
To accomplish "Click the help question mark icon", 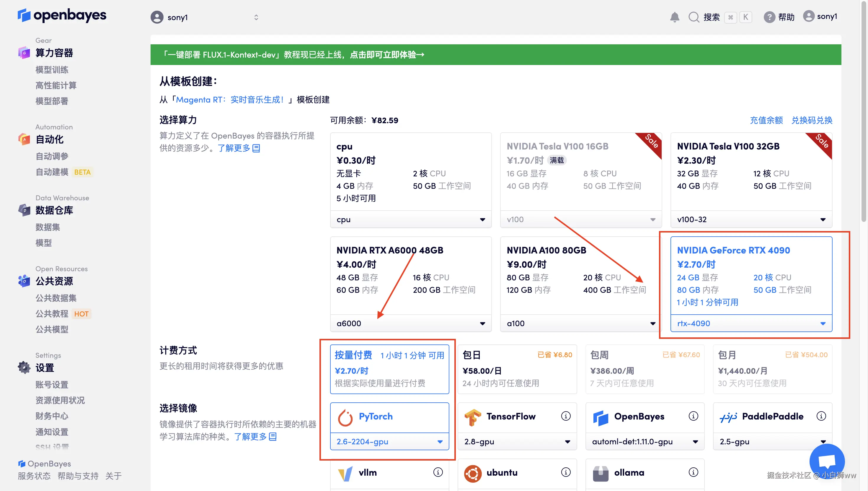I will [769, 17].
